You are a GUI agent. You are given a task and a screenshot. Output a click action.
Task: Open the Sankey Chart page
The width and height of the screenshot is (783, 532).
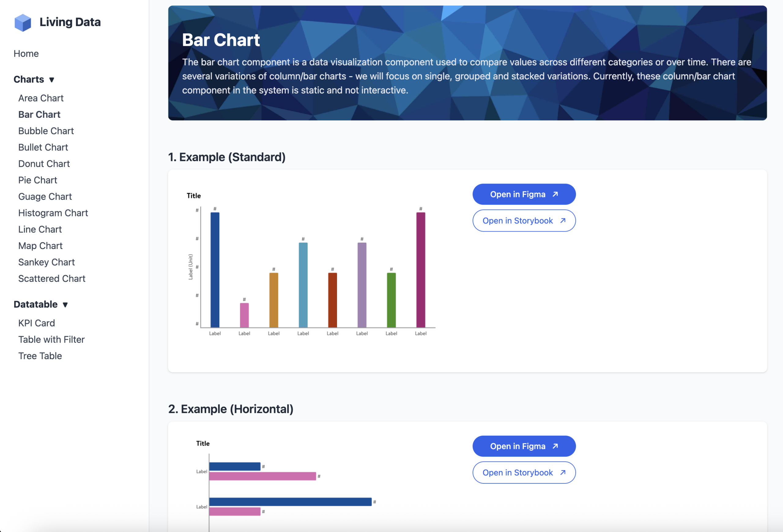pos(46,262)
